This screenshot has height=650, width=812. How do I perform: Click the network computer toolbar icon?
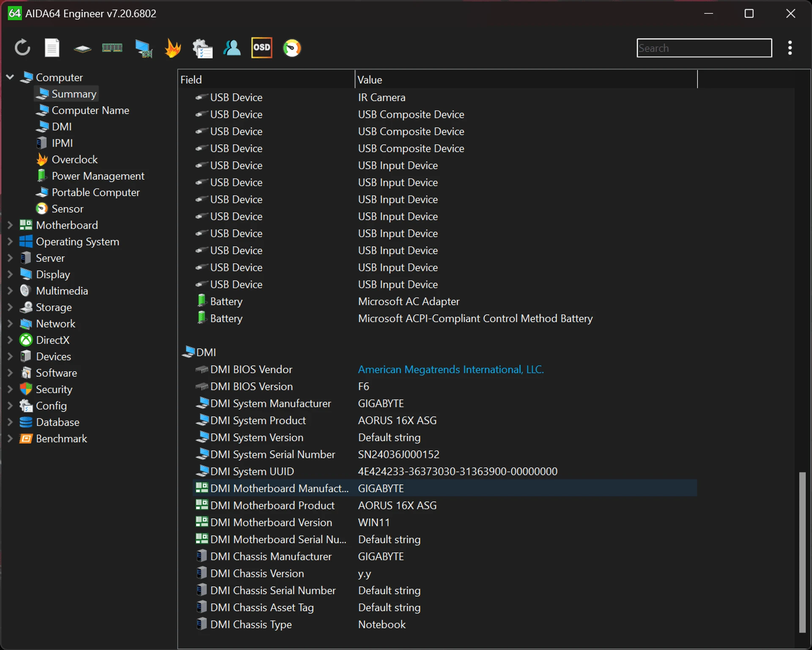(144, 48)
